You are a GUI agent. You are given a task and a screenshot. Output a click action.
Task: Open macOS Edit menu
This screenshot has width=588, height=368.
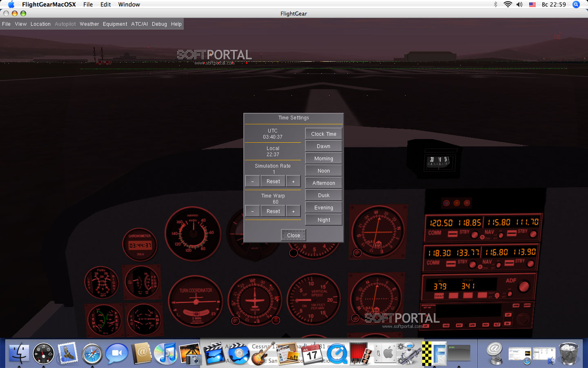click(x=106, y=4)
